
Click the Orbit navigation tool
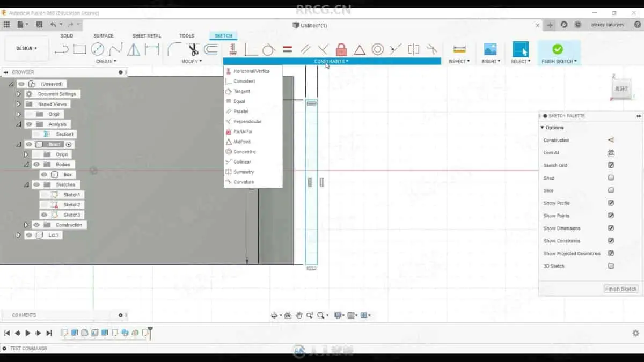[x=275, y=315]
